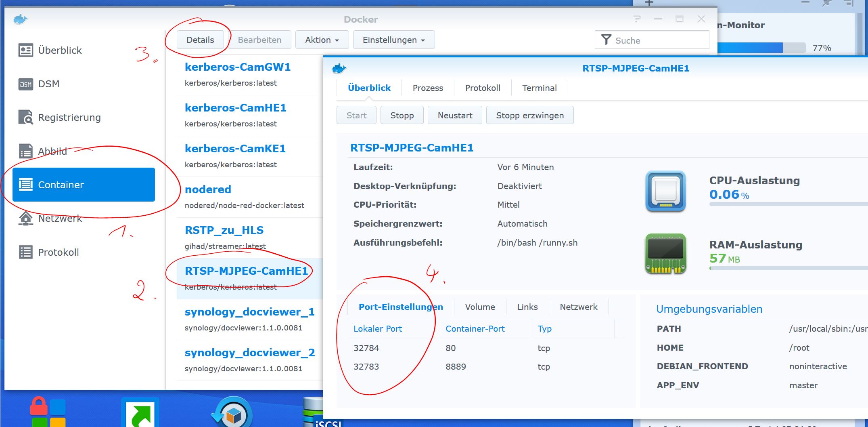Open the Aktion dropdown menu
The image size is (868, 427).
coord(322,40)
